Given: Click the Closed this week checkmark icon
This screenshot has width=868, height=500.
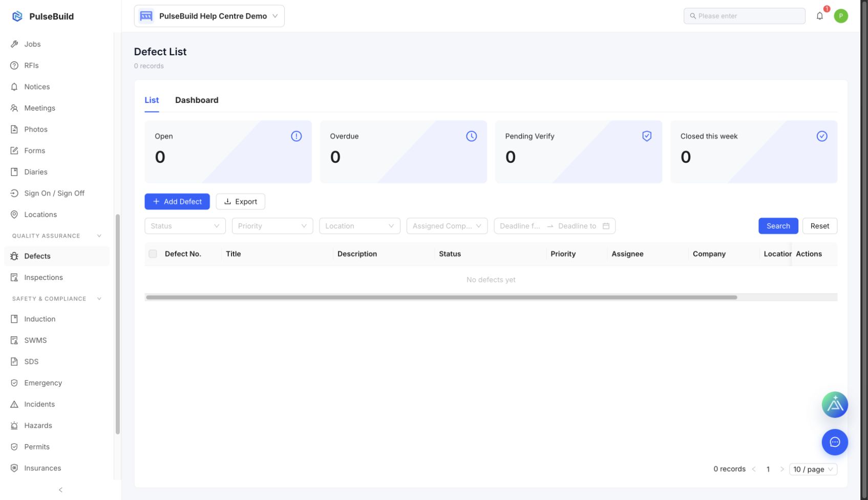Looking at the screenshot, I should (822, 136).
